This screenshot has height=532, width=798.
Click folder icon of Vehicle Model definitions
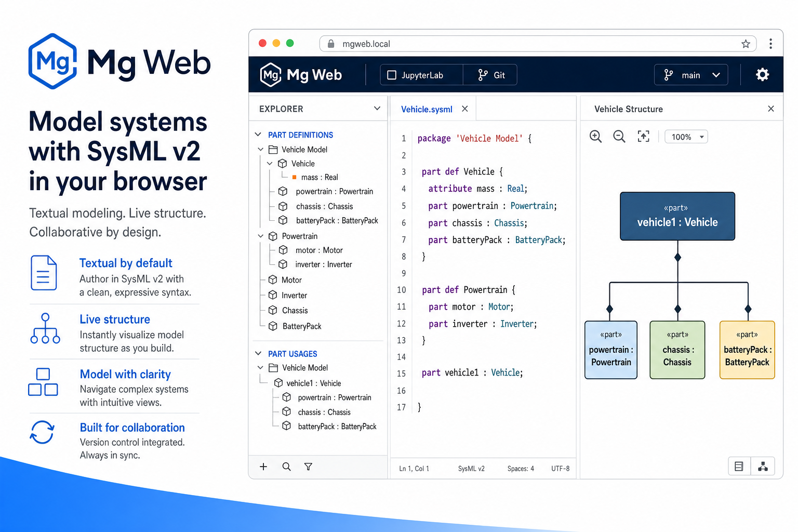pos(273,150)
